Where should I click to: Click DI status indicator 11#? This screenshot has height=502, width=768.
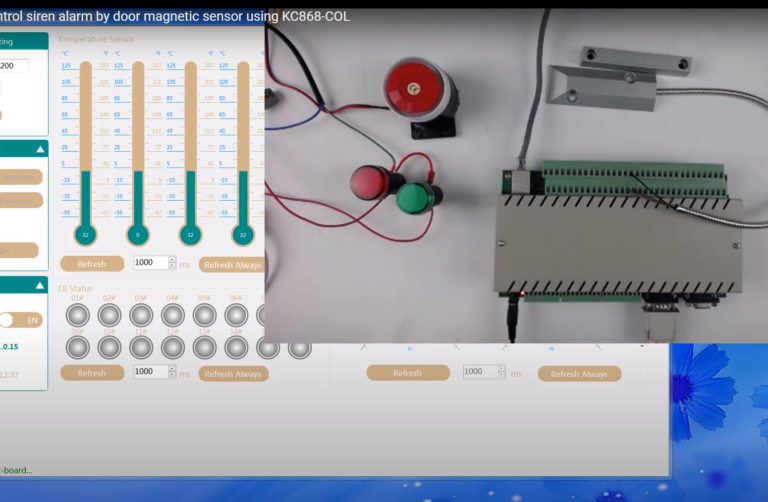(x=141, y=347)
